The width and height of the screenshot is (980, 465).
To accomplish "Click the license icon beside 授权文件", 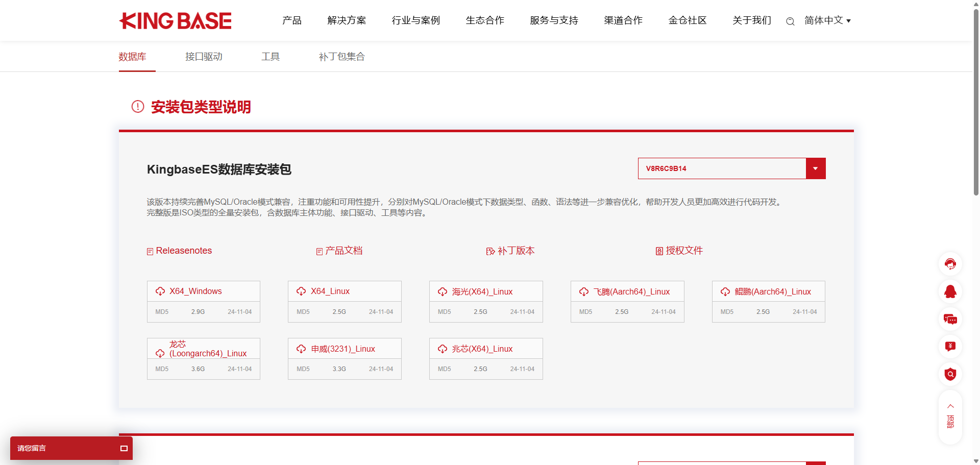I will (659, 251).
